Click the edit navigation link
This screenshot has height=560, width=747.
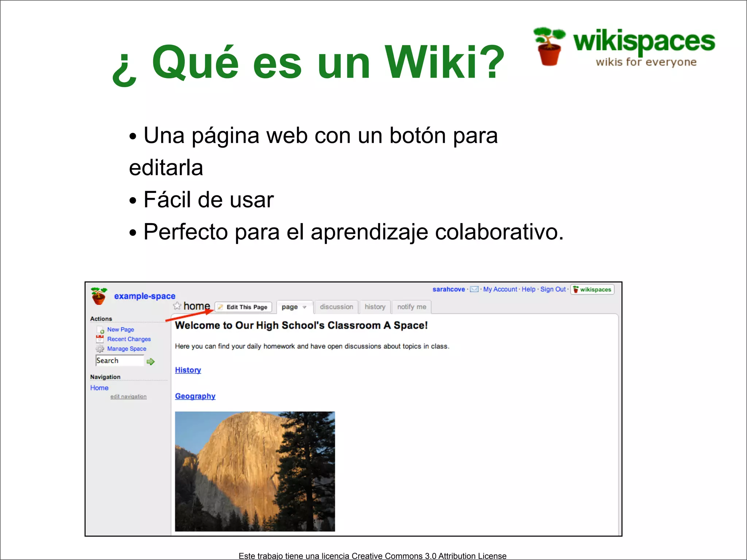(x=128, y=397)
